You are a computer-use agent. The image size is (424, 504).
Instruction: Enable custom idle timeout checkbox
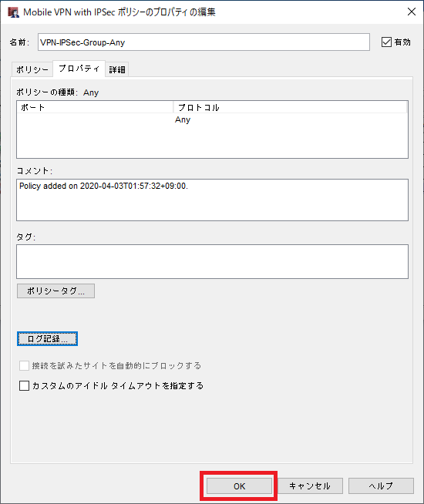click(24, 385)
